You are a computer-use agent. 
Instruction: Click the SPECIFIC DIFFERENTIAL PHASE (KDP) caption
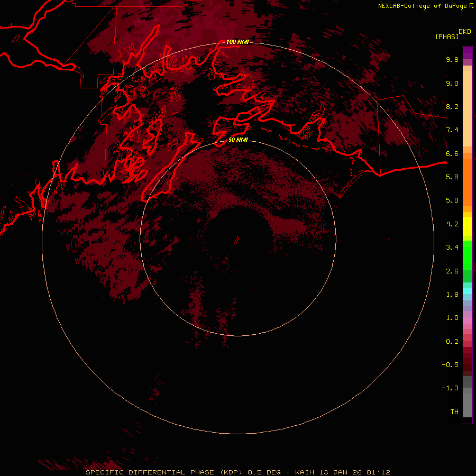click(166, 472)
